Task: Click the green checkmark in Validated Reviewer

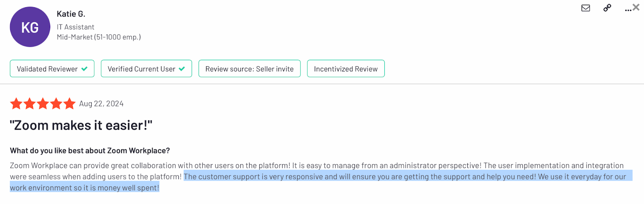Action: point(85,69)
